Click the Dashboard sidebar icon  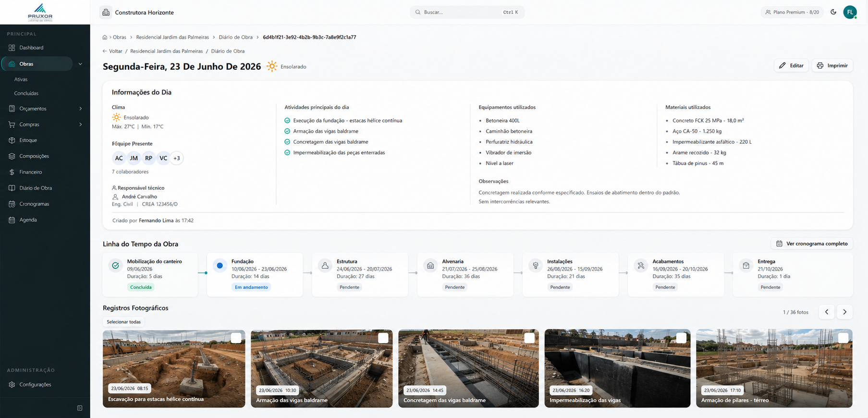12,48
